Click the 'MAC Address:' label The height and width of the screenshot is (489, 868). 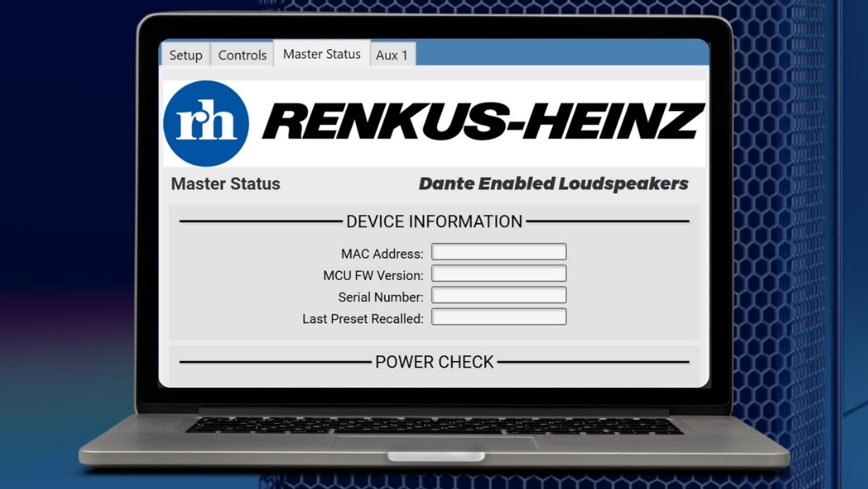point(382,253)
